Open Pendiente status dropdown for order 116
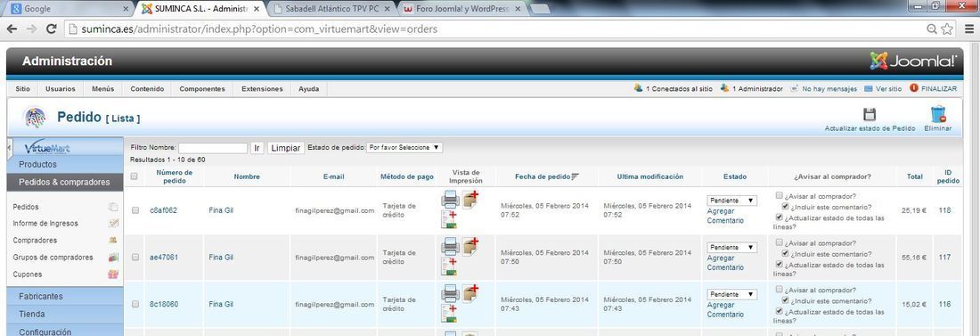 point(731,295)
